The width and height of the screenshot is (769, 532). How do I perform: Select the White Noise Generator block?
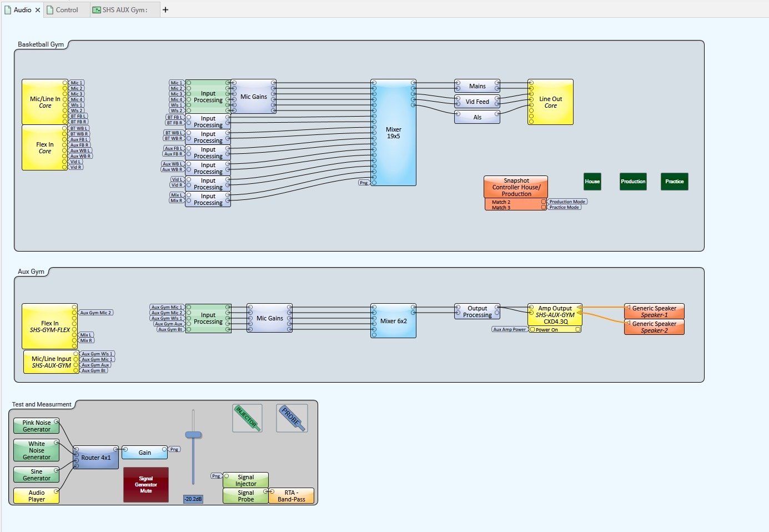pyautogui.click(x=37, y=450)
